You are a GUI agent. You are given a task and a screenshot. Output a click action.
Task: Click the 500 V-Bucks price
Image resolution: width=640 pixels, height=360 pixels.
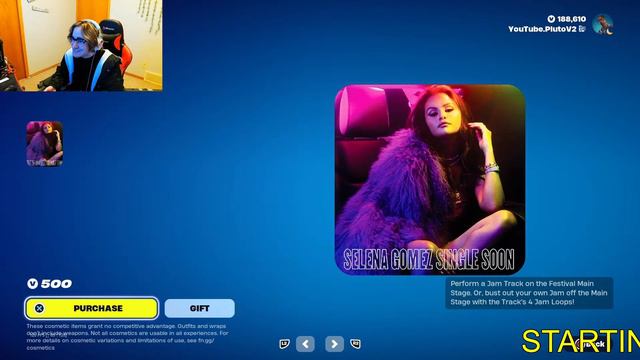(x=56, y=284)
